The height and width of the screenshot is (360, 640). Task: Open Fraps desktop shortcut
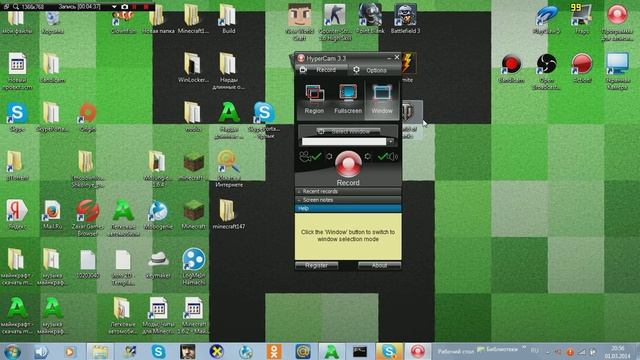coord(582,19)
